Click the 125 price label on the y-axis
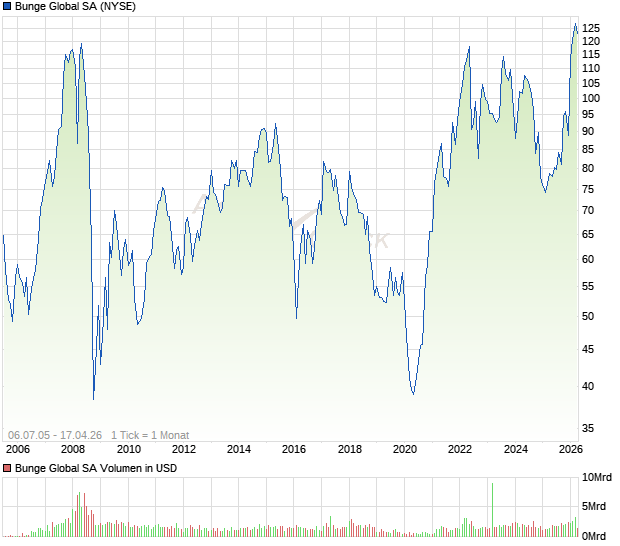620x546 pixels. (591, 28)
